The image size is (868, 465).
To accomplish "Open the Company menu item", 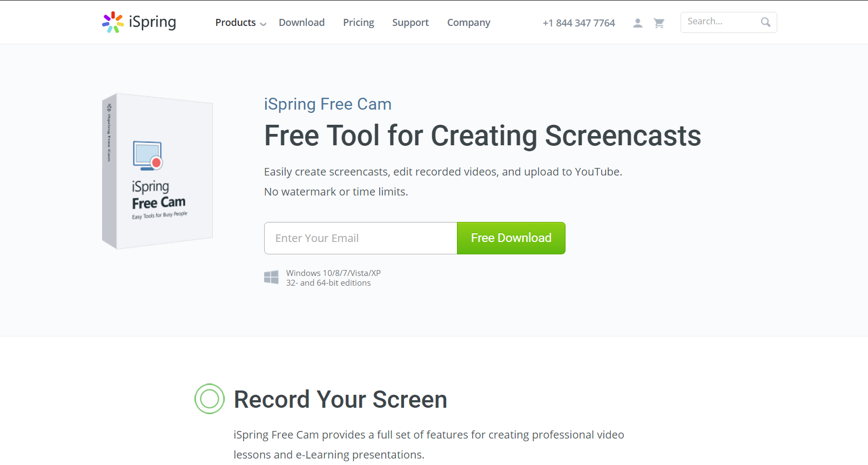I will point(469,23).
